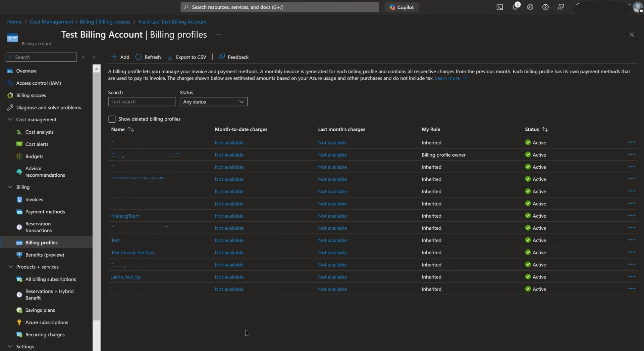Open the help question mark icon
The width and height of the screenshot is (644, 351).
pos(545,7)
